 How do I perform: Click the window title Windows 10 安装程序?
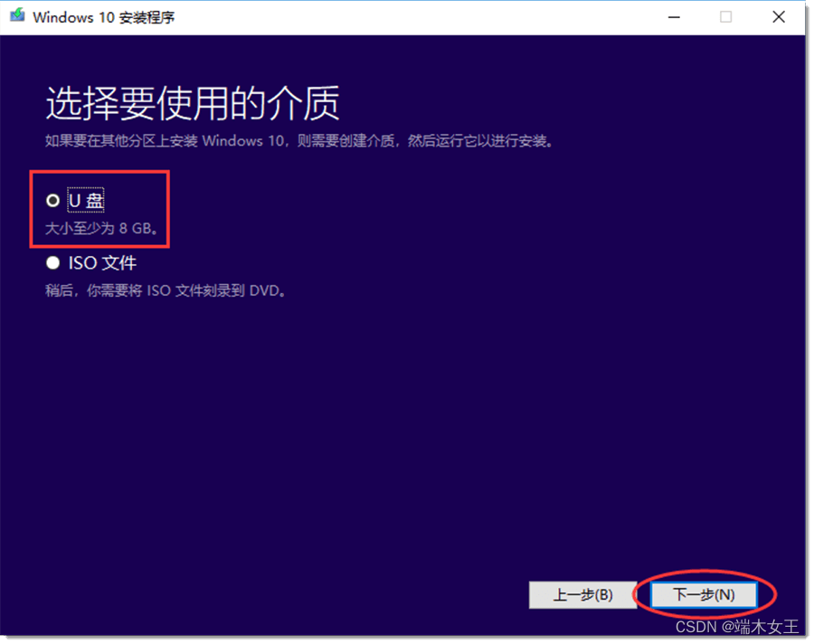104,17
